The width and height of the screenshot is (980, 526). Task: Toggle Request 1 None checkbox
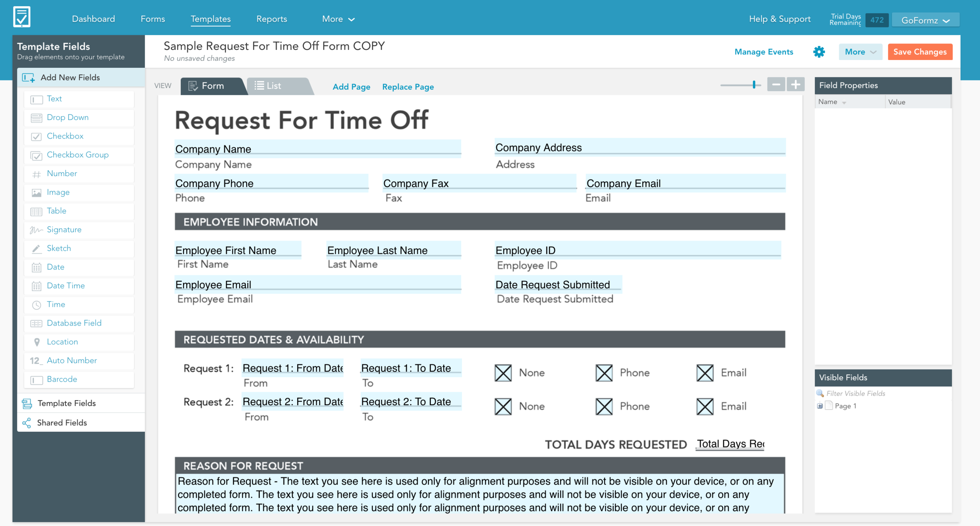coord(503,373)
